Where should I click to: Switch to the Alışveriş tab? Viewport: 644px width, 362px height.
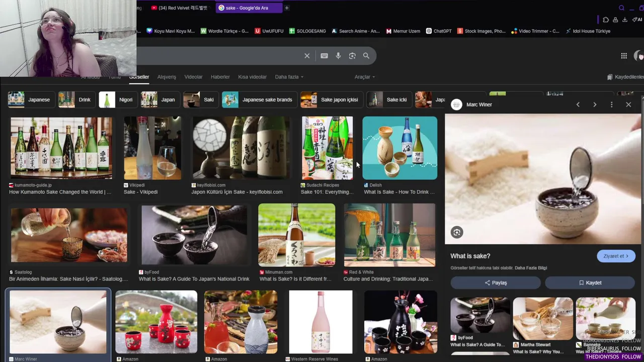(167, 77)
